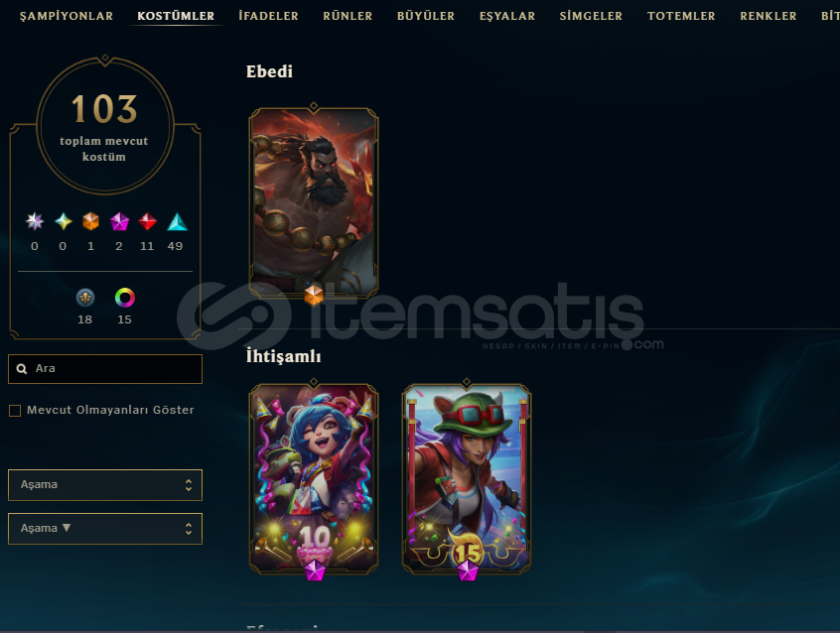The image size is (840, 633).
Task: Open the RÜNLER tab
Action: click(348, 16)
